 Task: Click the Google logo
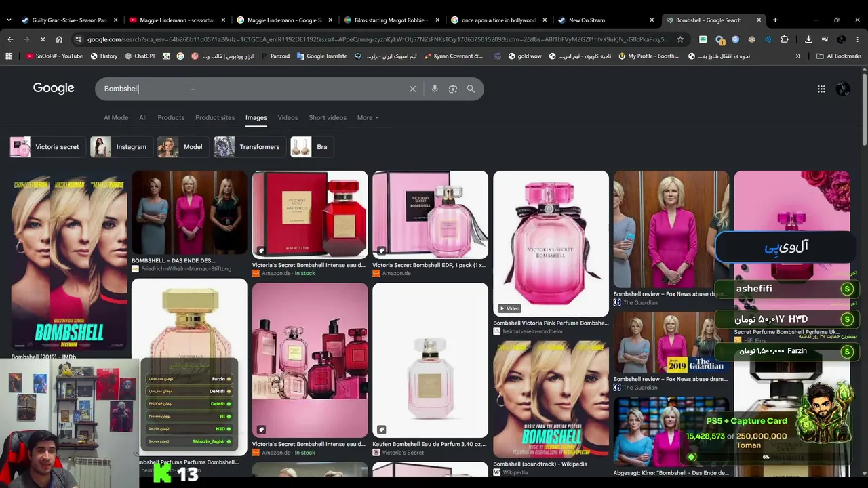(54, 89)
